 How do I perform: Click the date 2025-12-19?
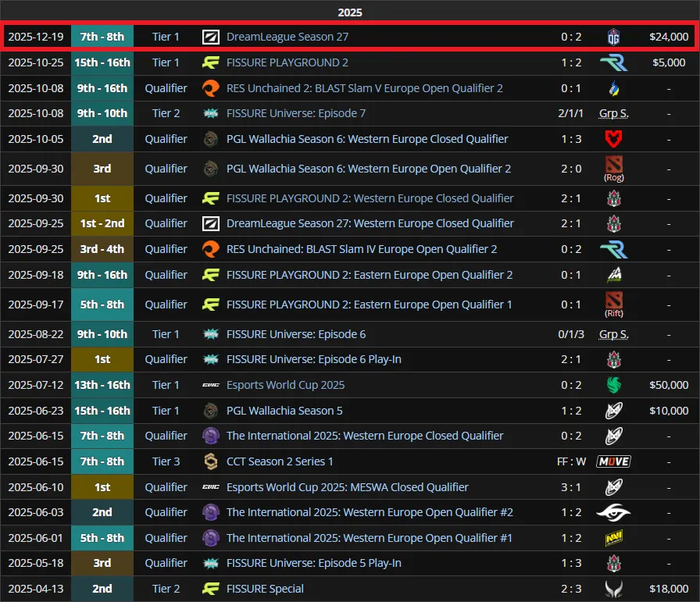(x=36, y=37)
